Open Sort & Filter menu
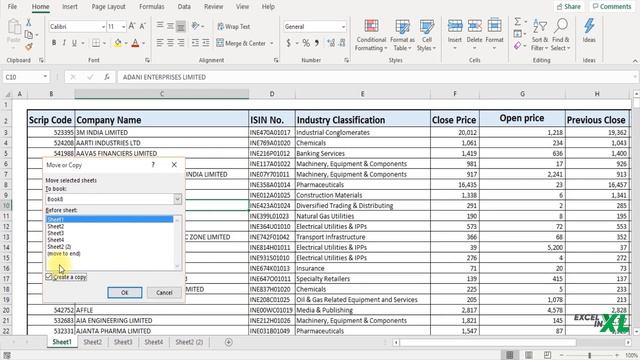The height and width of the screenshot is (360, 640). 540,36
